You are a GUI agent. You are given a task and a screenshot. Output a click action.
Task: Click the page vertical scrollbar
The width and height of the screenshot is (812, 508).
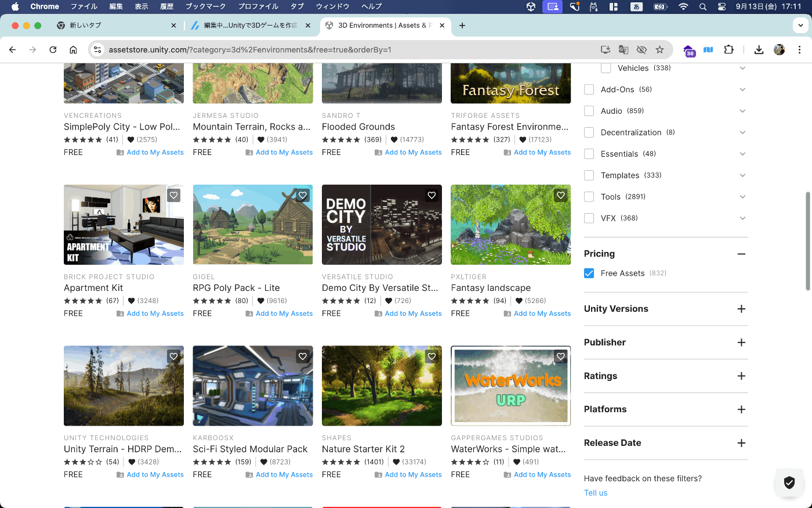(808, 241)
